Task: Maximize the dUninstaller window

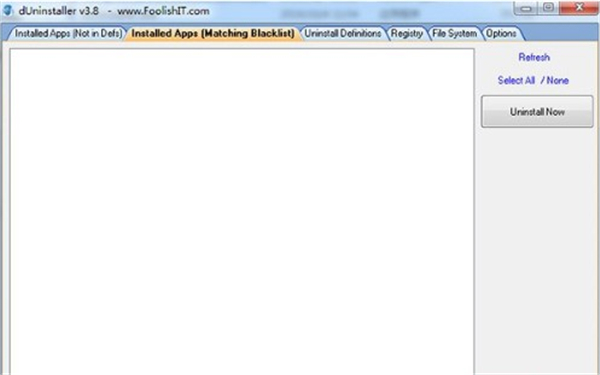Action: pyautogui.click(x=549, y=8)
